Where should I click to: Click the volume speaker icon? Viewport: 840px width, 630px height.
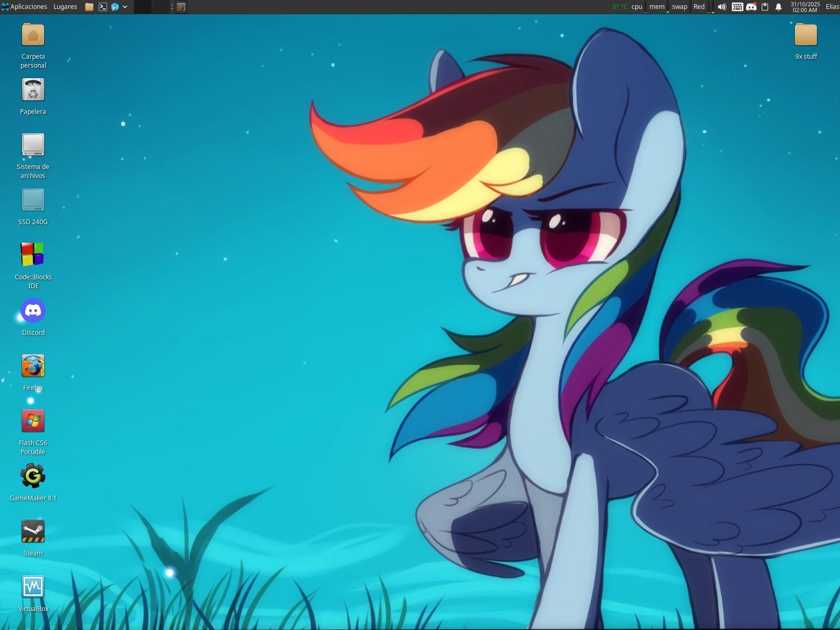click(x=722, y=7)
